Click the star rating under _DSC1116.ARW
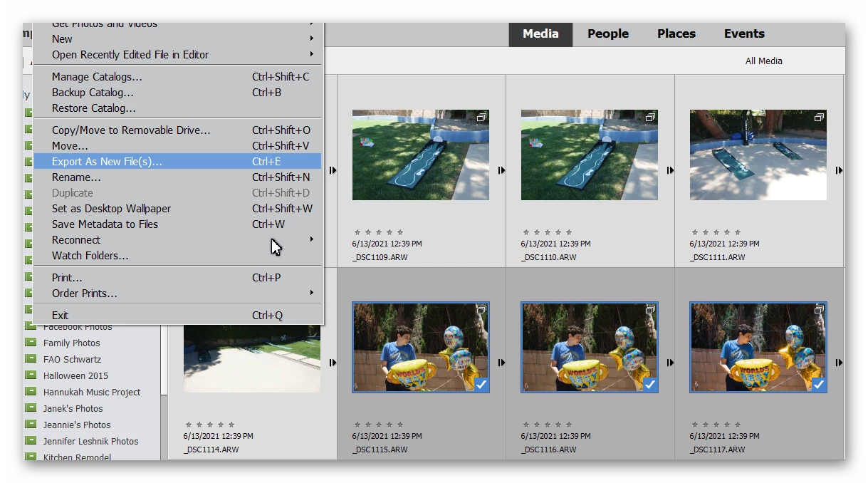Screen dimensions: 868x483 coord(548,425)
